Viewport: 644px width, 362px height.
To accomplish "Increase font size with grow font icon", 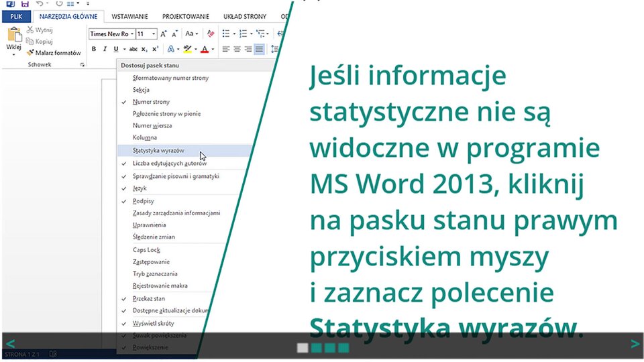I will pos(164,34).
